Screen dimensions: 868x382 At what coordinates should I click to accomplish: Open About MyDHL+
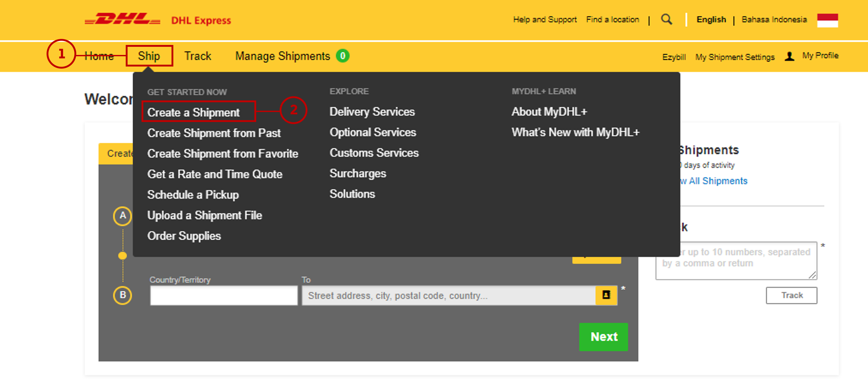tap(549, 111)
